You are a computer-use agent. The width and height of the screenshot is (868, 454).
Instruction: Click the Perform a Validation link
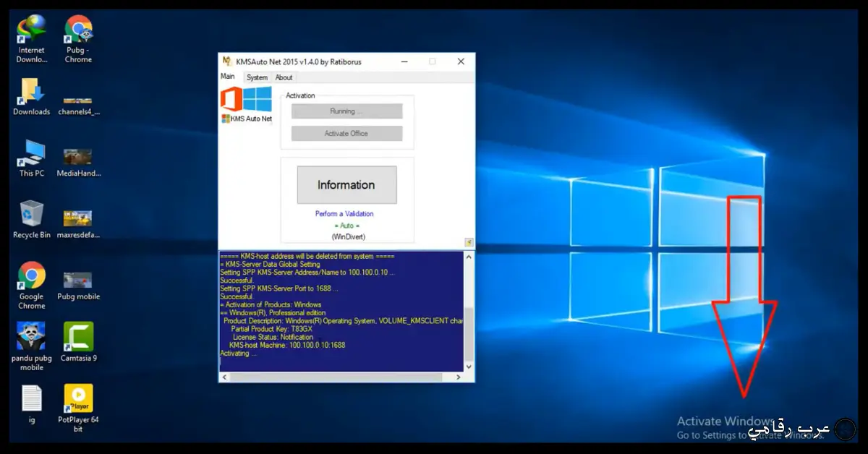tap(344, 214)
